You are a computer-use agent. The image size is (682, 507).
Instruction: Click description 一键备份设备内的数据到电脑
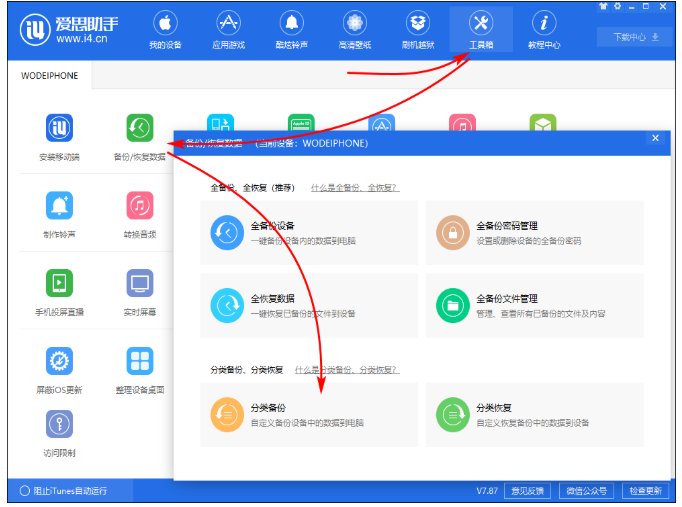(303, 241)
